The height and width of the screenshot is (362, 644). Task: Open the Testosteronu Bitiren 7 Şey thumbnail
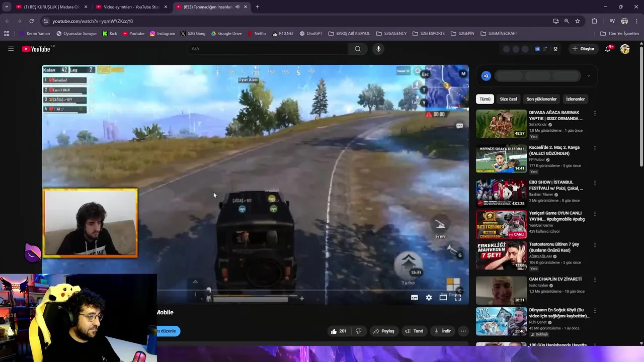[501, 255]
